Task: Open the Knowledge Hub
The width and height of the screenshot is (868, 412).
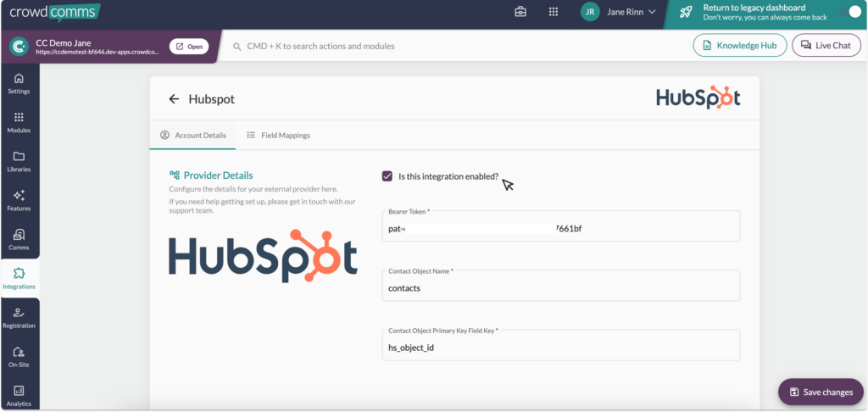Action: point(740,46)
